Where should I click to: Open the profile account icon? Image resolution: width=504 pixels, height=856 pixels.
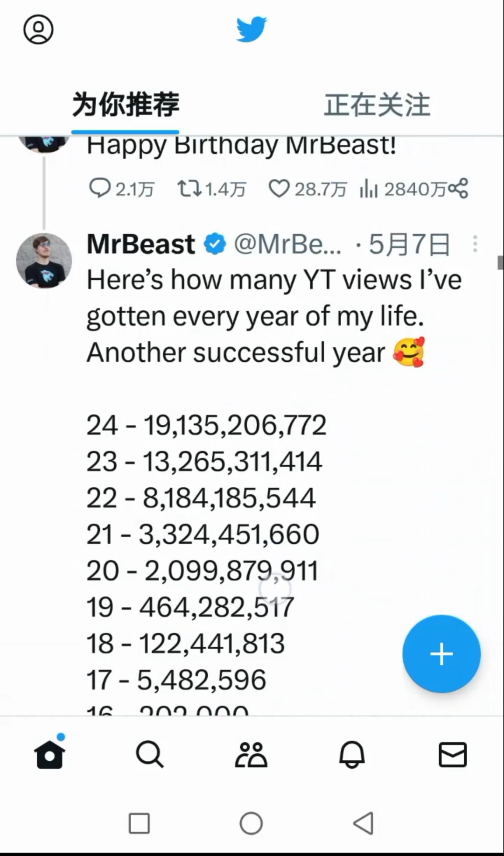[38, 29]
